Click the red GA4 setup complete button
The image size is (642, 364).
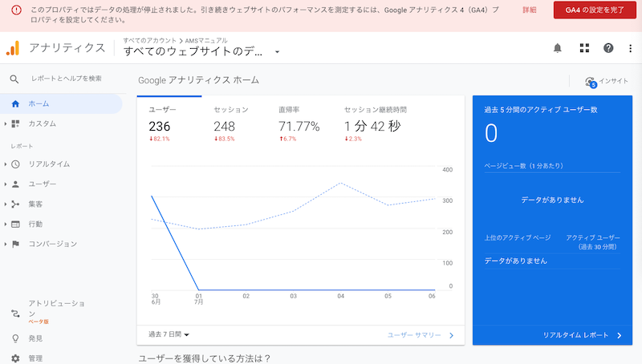pyautogui.click(x=592, y=10)
